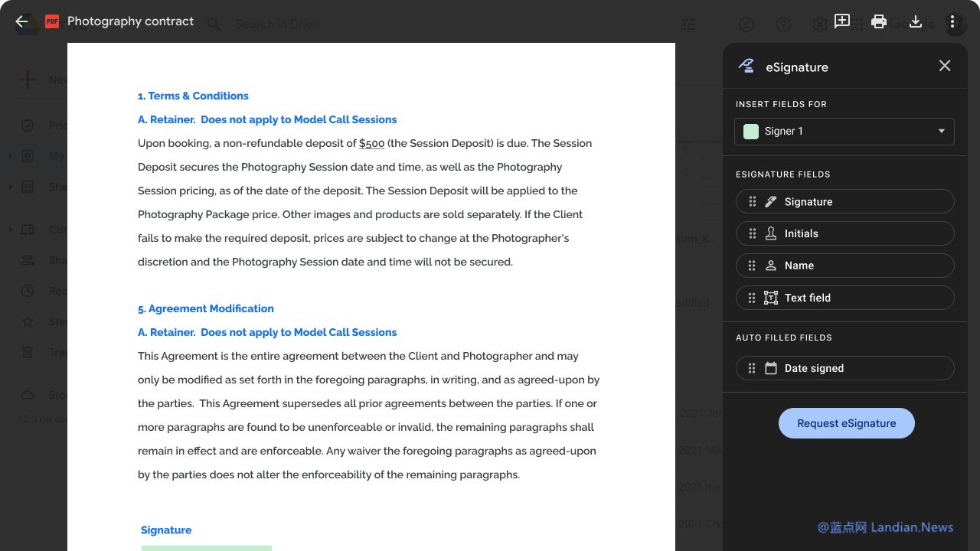Viewport: 980px width, 551px height.
Task: Click 'INSERT FIELDS FOR' label
Action: (x=781, y=104)
